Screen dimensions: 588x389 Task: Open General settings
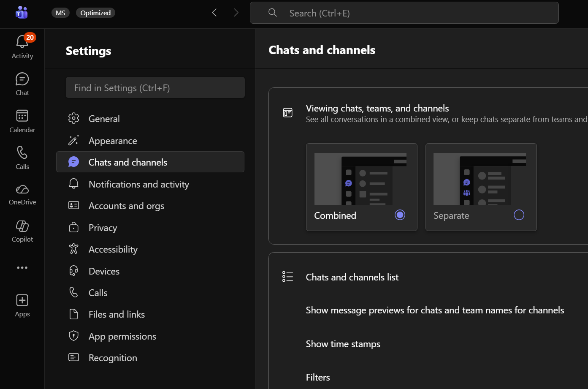coord(104,119)
